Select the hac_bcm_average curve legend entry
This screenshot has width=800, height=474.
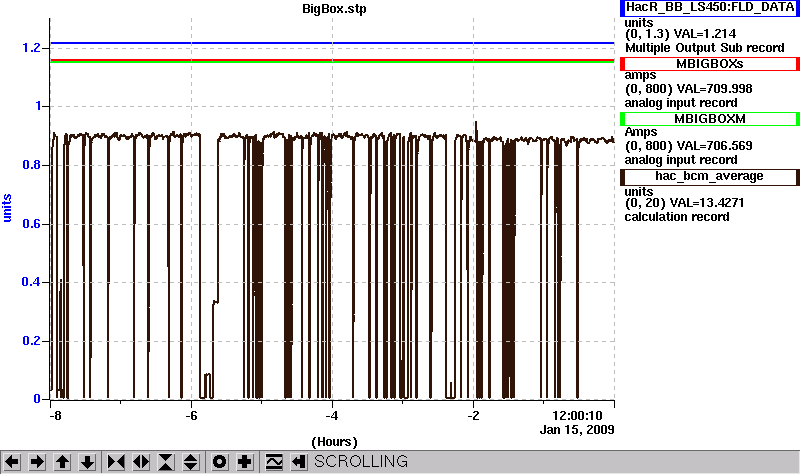(x=710, y=177)
